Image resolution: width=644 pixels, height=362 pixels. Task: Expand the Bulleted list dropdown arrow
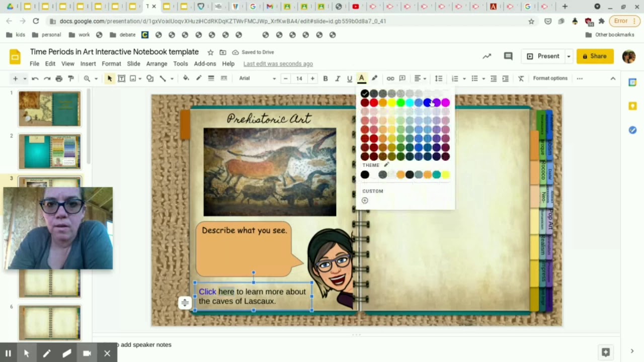point(483,78)
